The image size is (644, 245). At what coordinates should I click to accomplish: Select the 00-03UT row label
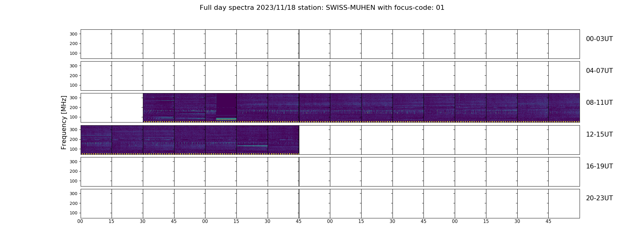[599, 39]
